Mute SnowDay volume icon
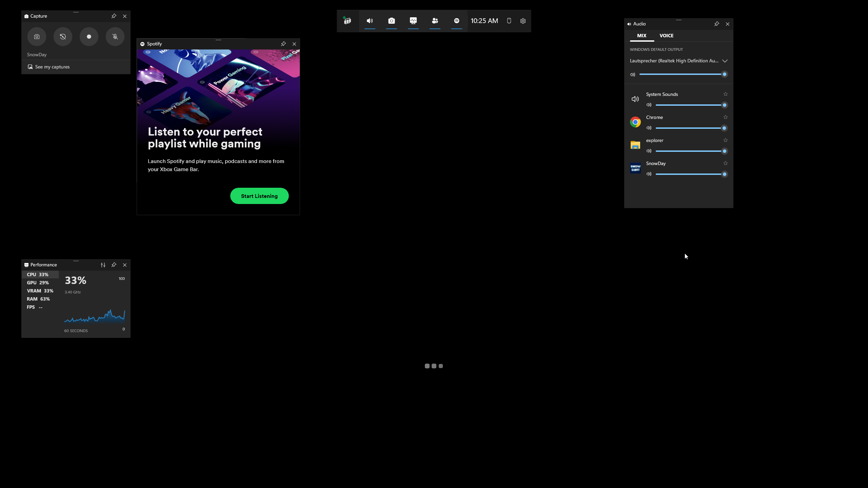This screenshot has height=488, width=868. [649, 174]
